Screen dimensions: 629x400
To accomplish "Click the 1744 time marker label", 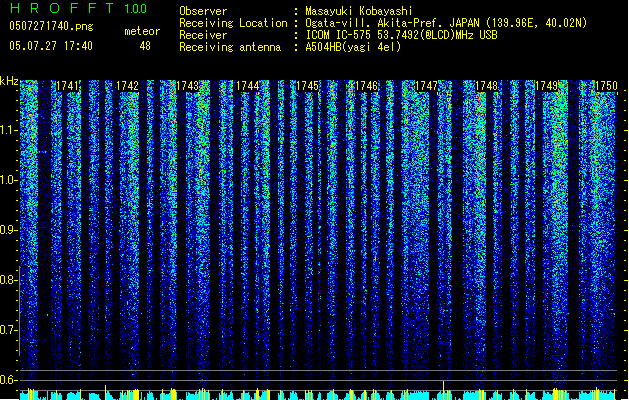I will pyautogui.click(x=248, y=86).
